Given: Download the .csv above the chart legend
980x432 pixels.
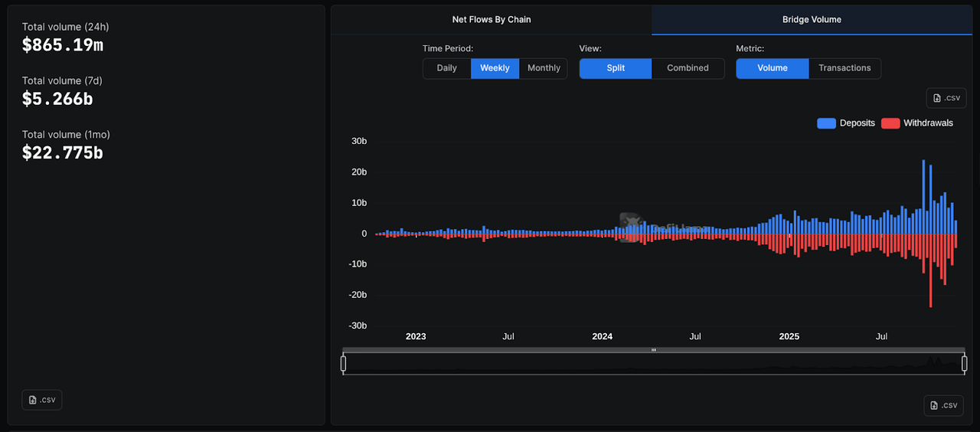Looking at the screenshot, I should (x=946, y=98).
